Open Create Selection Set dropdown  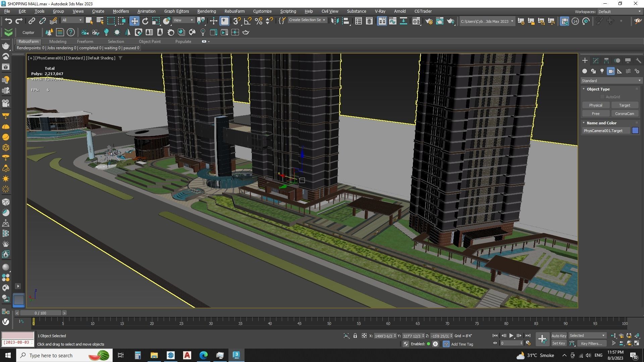(307, 20)
